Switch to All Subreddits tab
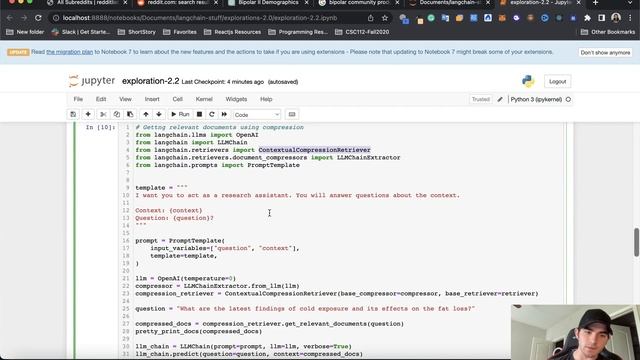 87,3
